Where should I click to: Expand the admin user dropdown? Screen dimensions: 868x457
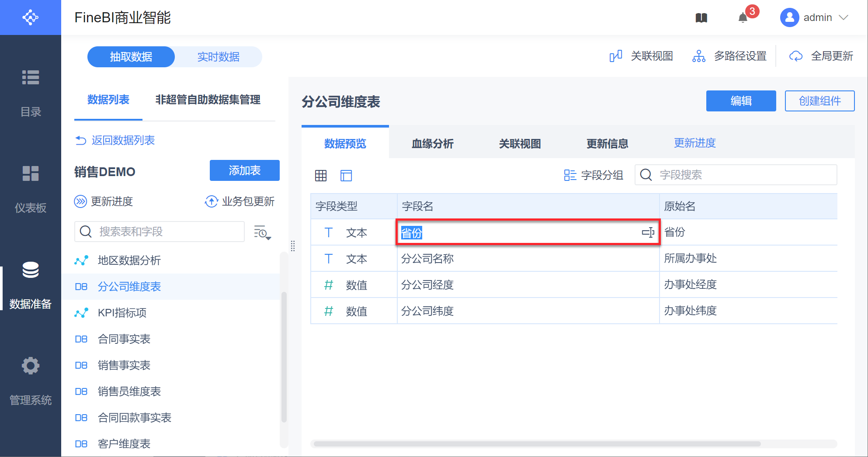pos(844,17)
